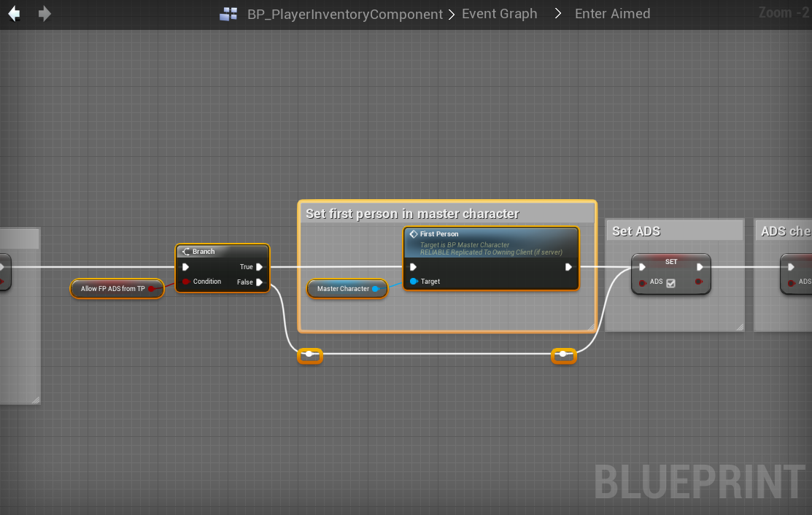Click the SET ADS node output execution pin
The image size is (812, 515).
pyautogui.click(x=700, y=267)
